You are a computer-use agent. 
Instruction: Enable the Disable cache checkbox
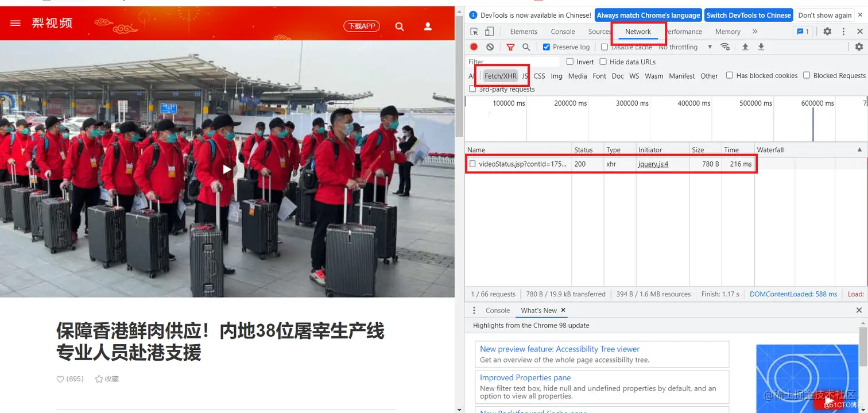pyautogui.click(x=604, y=47)
